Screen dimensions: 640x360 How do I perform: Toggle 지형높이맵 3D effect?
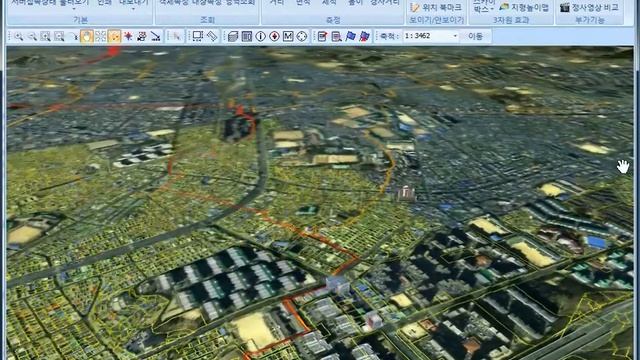click(525, 7)
